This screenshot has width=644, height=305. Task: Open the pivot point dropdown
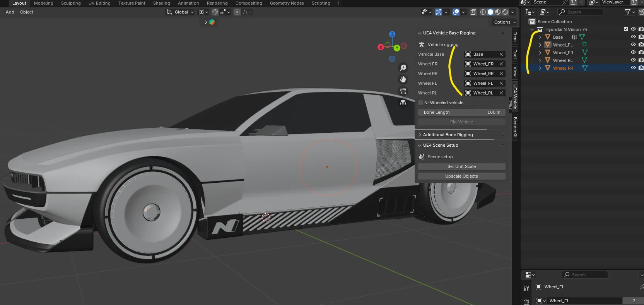pyautogui.click(x=203, y=12)
